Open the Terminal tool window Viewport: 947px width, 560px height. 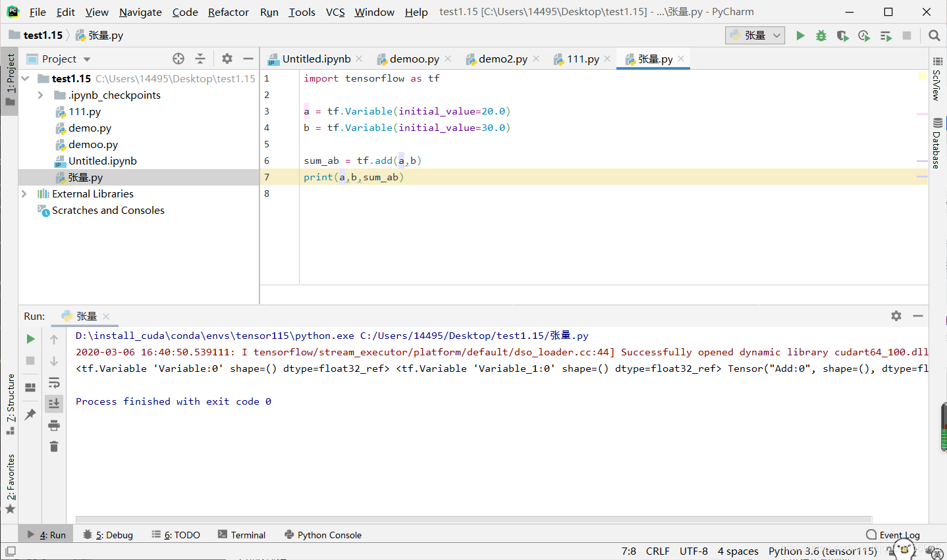[242, 535]
